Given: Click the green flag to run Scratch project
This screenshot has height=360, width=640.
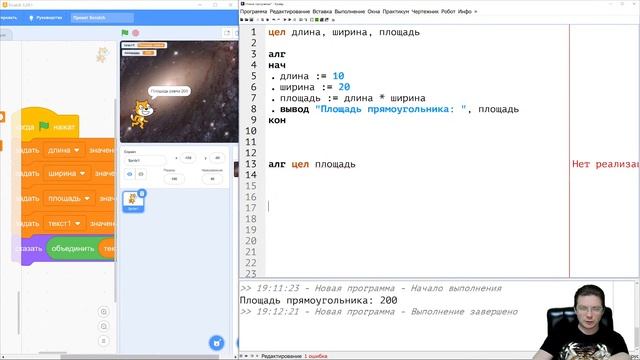Looking at the screenshot, I should (x=125, y=33).
